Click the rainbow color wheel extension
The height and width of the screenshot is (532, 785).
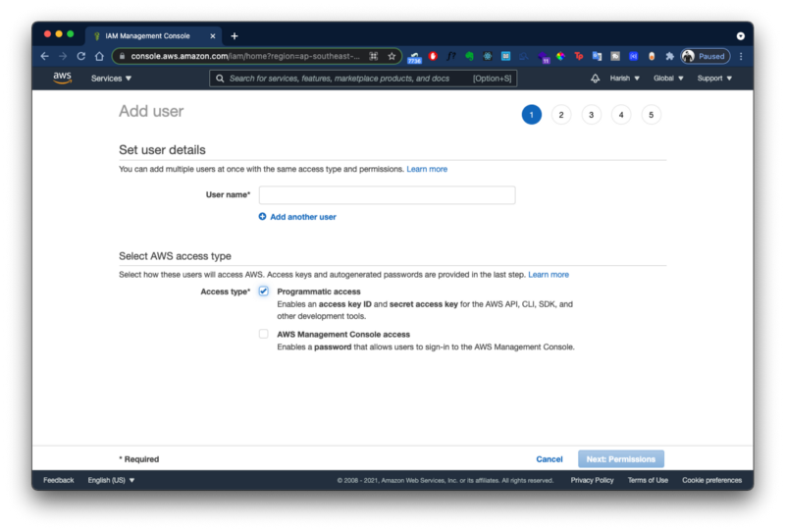(560, 56)
